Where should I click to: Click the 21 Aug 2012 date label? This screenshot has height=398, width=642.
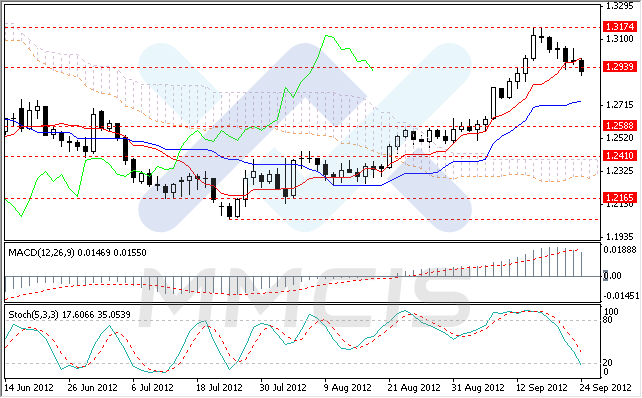pyautogui.click(x=414, y=387)
